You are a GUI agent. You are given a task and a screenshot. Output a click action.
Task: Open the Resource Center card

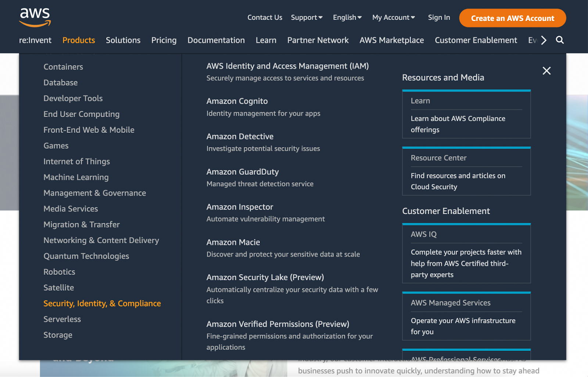coord(466,171)
